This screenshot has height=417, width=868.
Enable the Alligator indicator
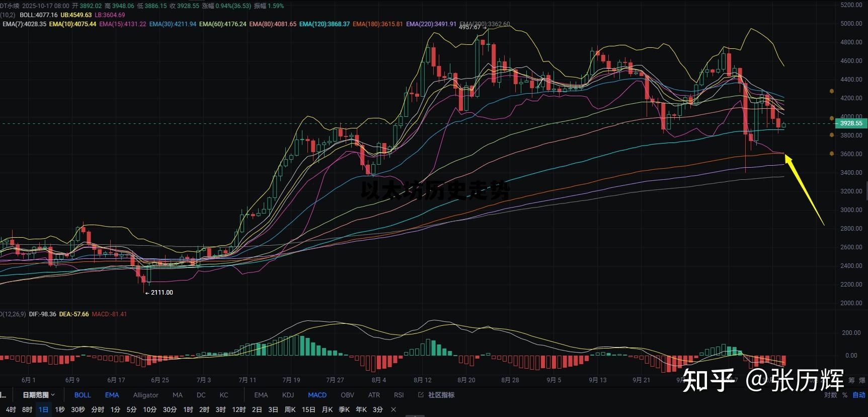[x=145, y=395]
